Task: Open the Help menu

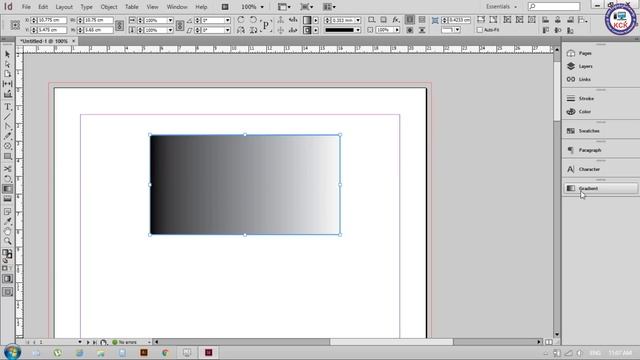Action: pyautogui.click(x=201, y=7)
